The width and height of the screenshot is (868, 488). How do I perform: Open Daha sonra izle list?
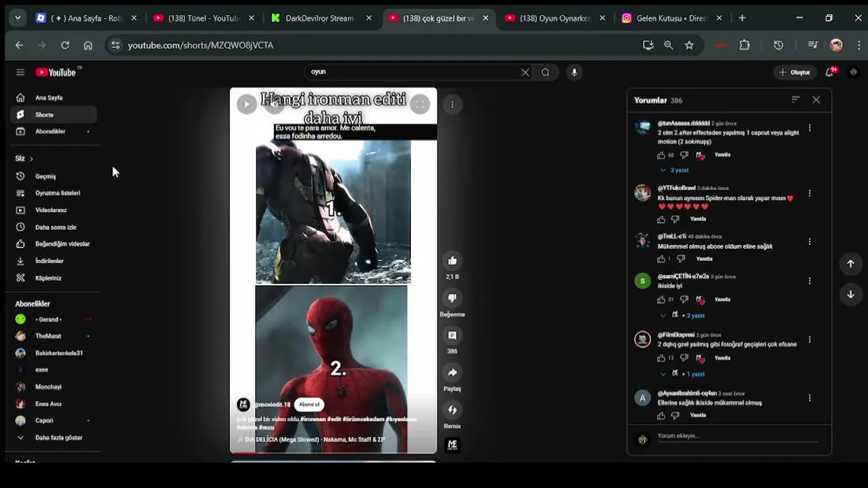[54, 227]
